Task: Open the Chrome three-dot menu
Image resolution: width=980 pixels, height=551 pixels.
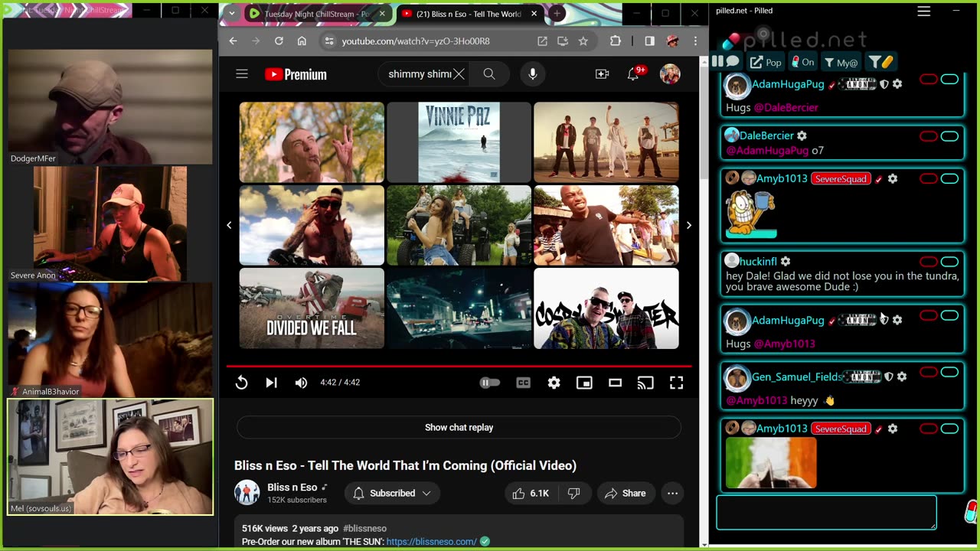Action: click(x=695, y=41)
